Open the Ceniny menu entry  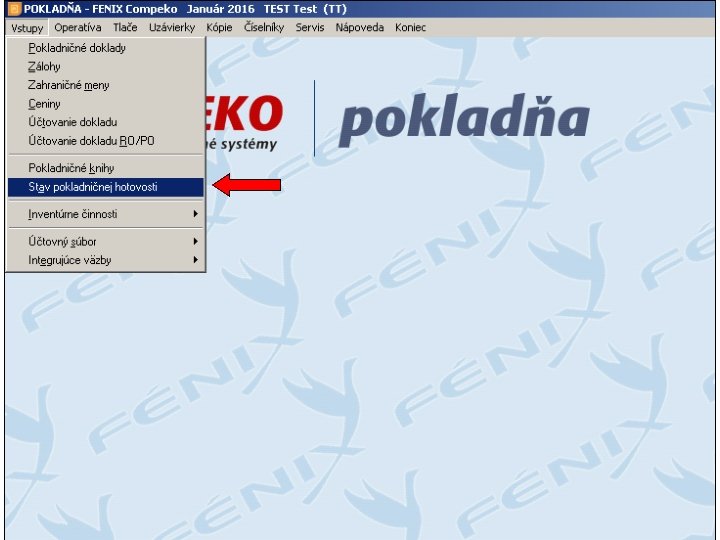coord(106,104)
